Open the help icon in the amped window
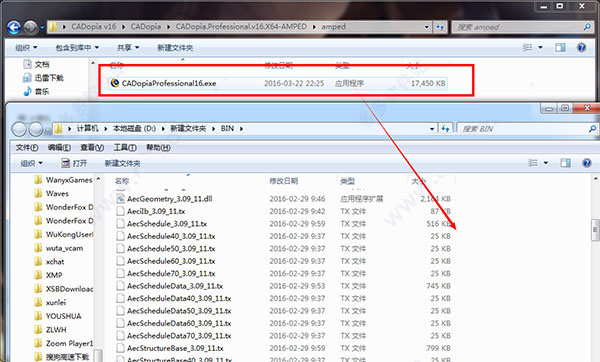The width and height of the screenshot is (600, 362). pos(581,47)
